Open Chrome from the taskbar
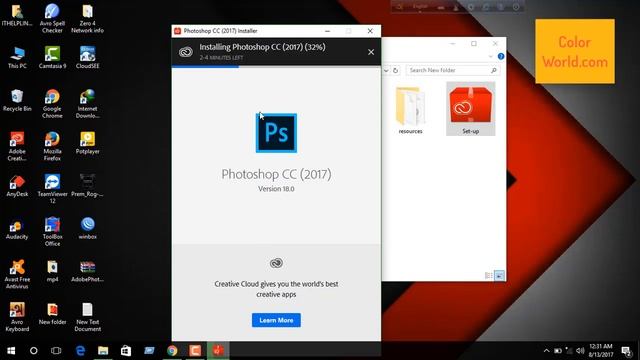Screen dimensions: 640x360 (172, 351)
